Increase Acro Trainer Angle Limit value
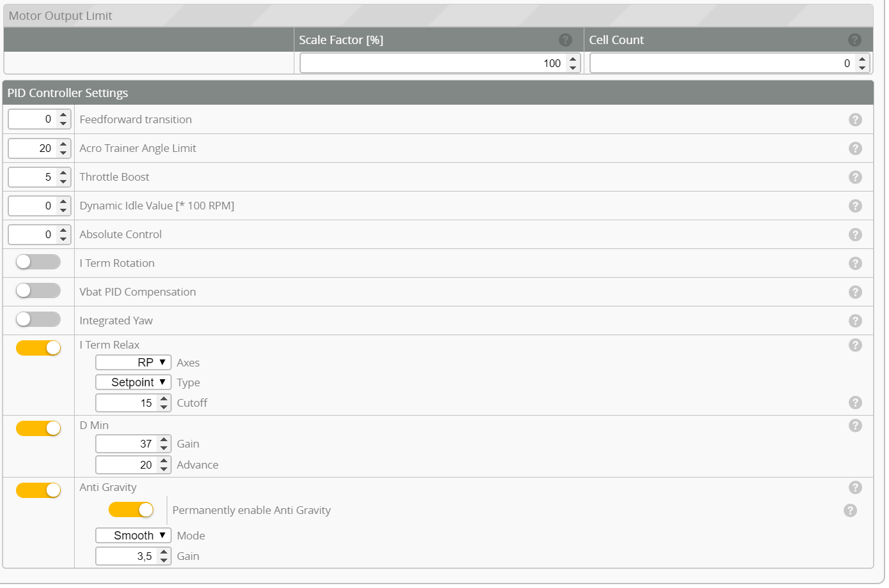The width and height of the screenshot is (889, 588). (x=63, y=144)
